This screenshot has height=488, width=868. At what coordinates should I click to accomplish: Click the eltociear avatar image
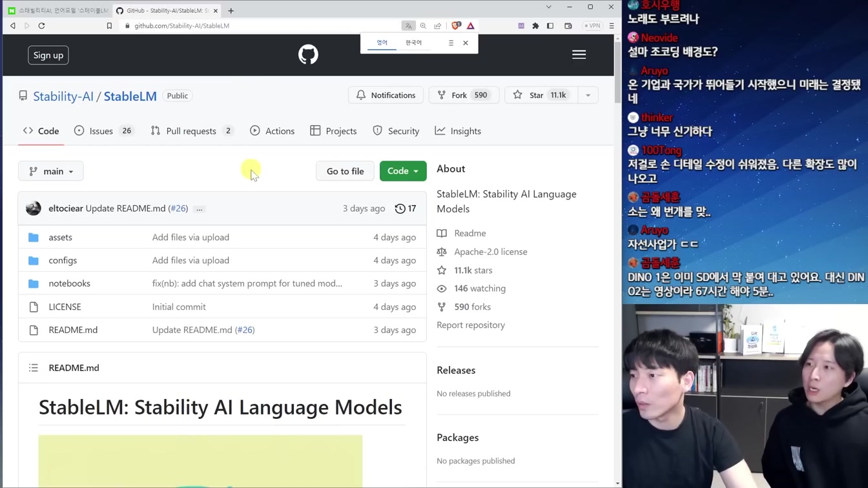pyautogui.click(x=34, y=208)
